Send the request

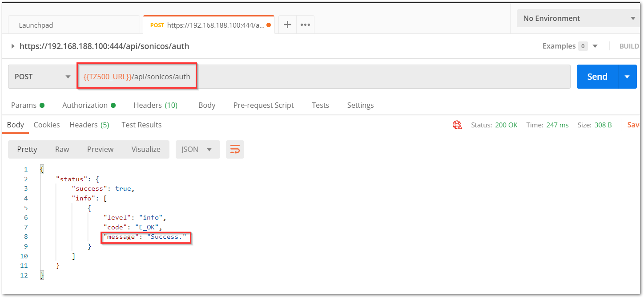tap(597, 77)
